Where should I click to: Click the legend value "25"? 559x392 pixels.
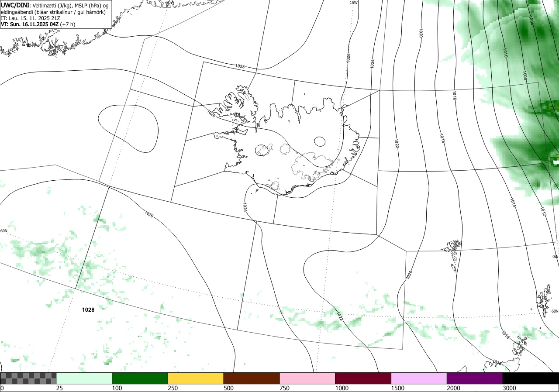pyautogui.click(x=59, y=388)
